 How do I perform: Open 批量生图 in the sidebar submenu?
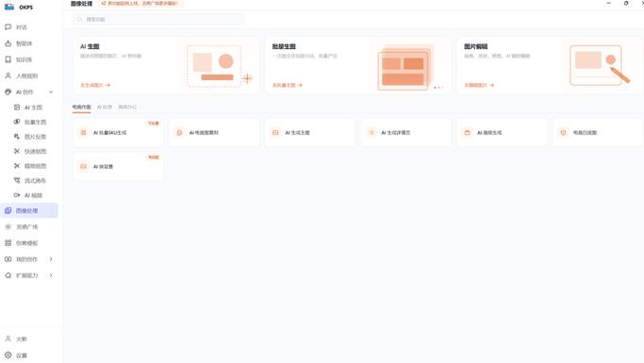[x=30, y=122]
